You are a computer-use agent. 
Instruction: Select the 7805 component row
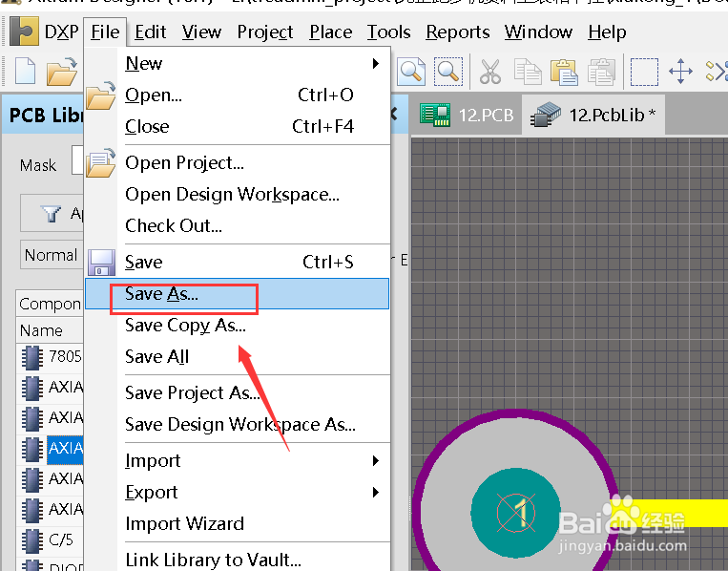(50, 357)
